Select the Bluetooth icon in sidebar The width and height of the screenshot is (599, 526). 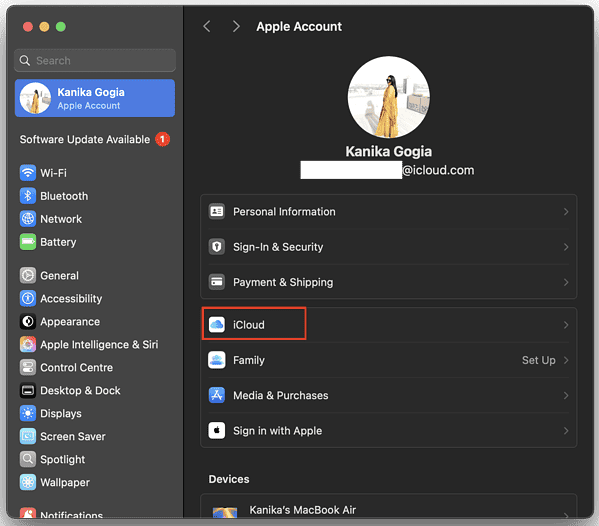coord(28,196)
